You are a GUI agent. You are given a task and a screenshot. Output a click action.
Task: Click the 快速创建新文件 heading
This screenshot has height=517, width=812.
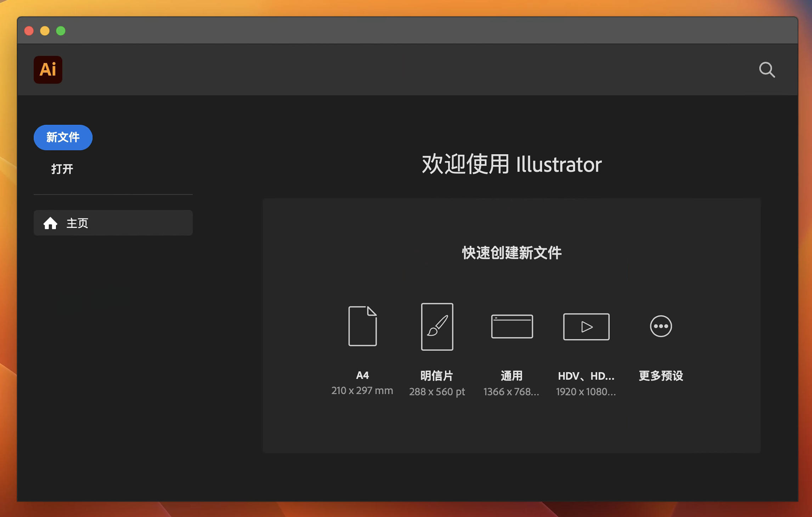pyautogui.click(x=512, y=253)
